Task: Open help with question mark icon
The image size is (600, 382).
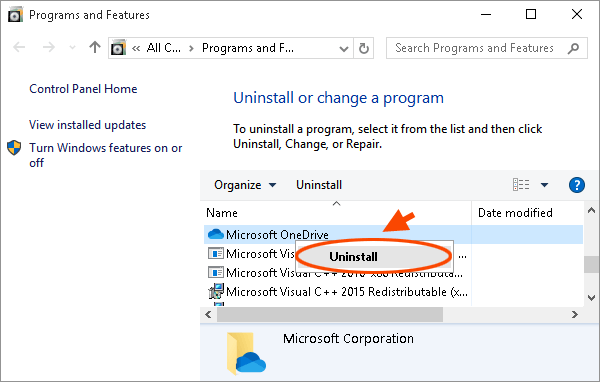Action: click(x=577, y=185)
